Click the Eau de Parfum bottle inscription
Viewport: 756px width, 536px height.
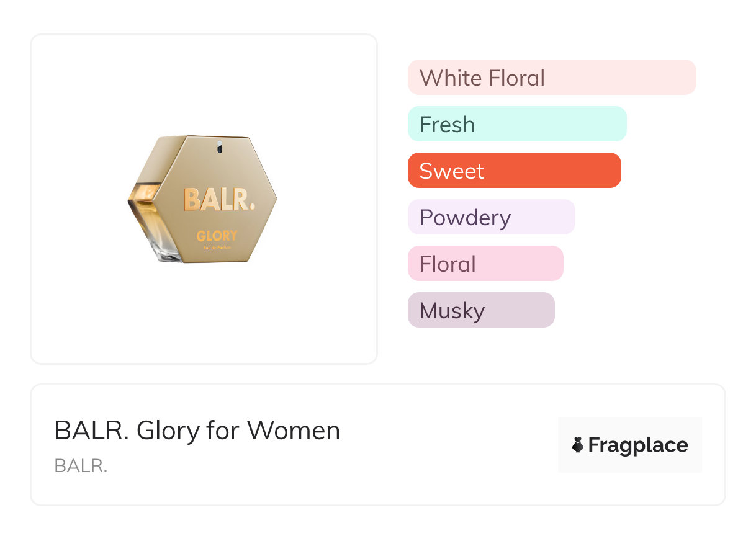(x=217, y=249)
